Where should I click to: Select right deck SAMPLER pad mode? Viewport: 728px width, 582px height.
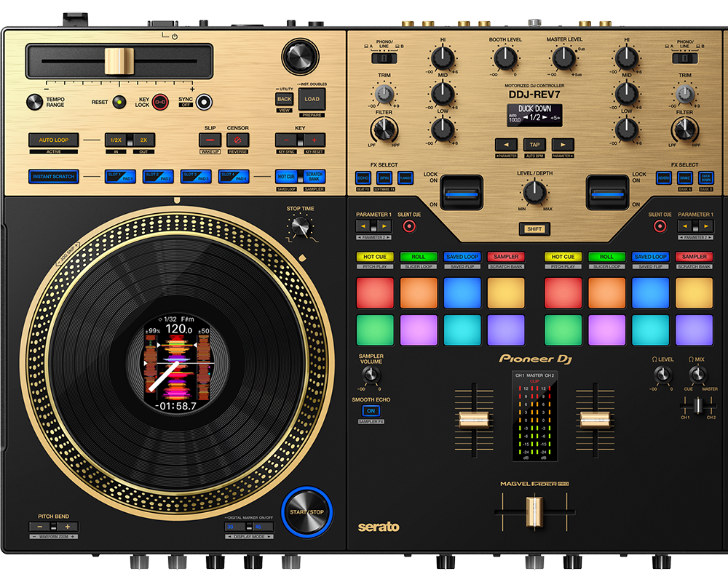pos(694,257)
